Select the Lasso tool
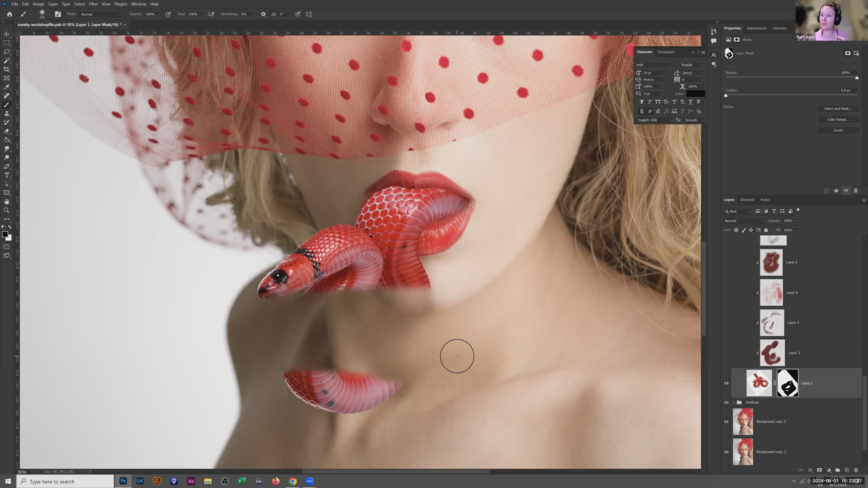 pos(6,52)
